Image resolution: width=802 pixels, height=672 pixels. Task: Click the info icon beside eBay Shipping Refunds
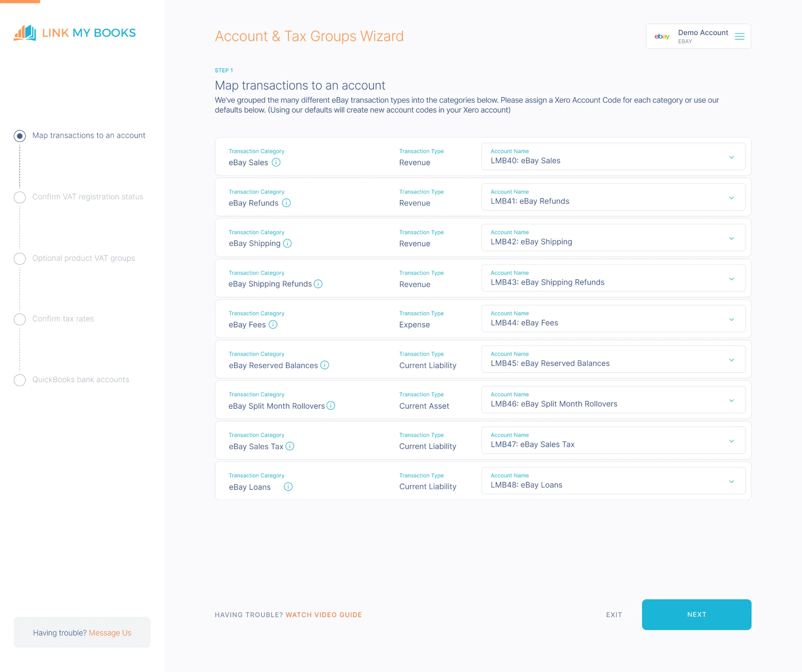point(318,284)
